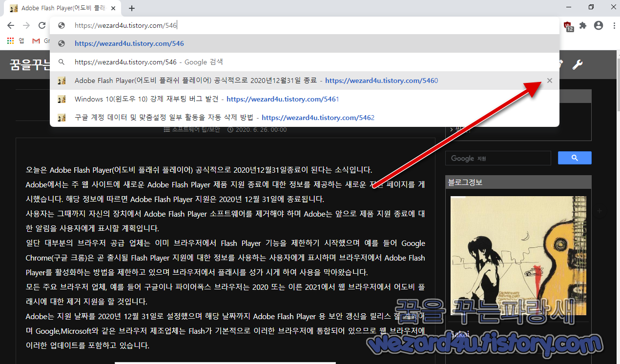This screenshot has height=364, width=620.
Task: Click the favicon of the Adobe Flash suggestion
Action: pos(62,81)
